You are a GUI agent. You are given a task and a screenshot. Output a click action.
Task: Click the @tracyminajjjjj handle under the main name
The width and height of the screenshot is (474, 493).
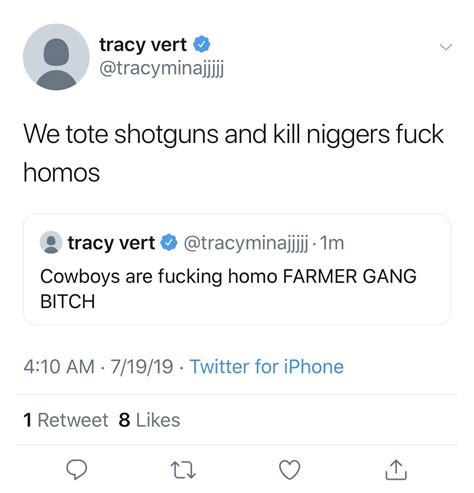click(x=162, y=69)
